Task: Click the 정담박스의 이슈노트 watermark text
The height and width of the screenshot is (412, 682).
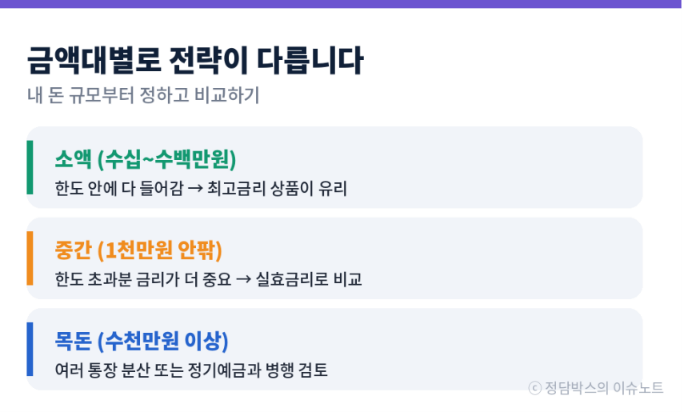Action: click(x=604, y=388)
